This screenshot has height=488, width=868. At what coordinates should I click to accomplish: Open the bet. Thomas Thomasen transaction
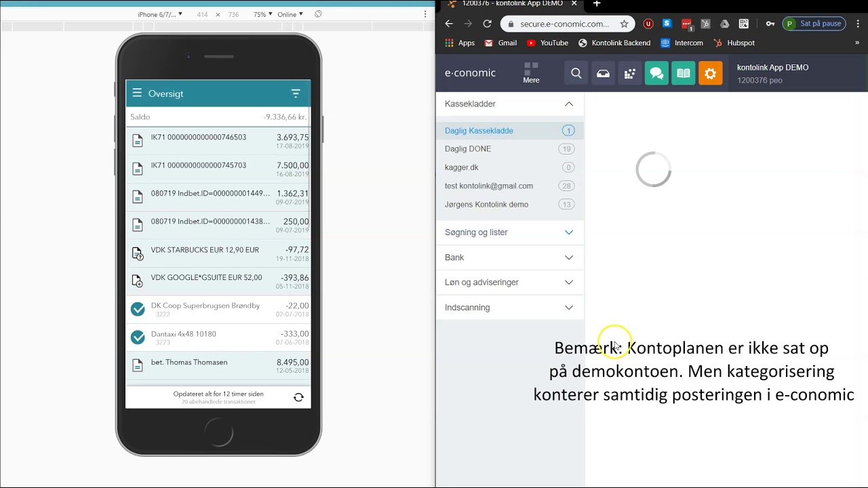point(218,366)
